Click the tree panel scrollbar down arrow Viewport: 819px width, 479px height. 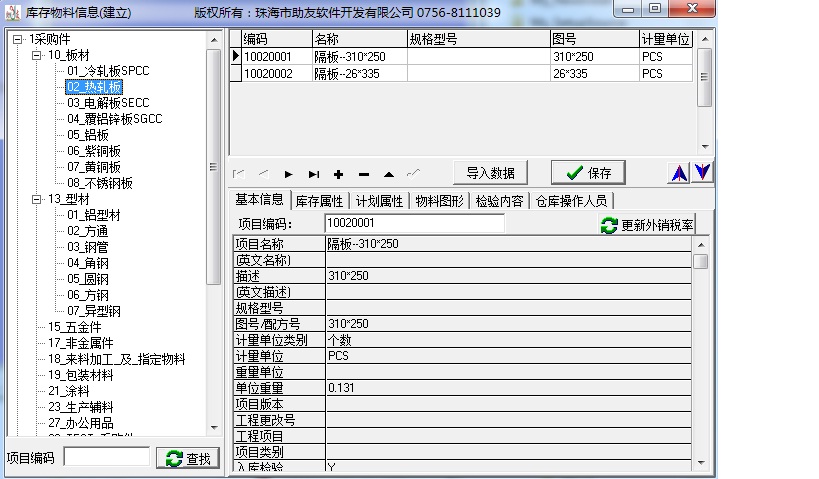coord(214,428)
